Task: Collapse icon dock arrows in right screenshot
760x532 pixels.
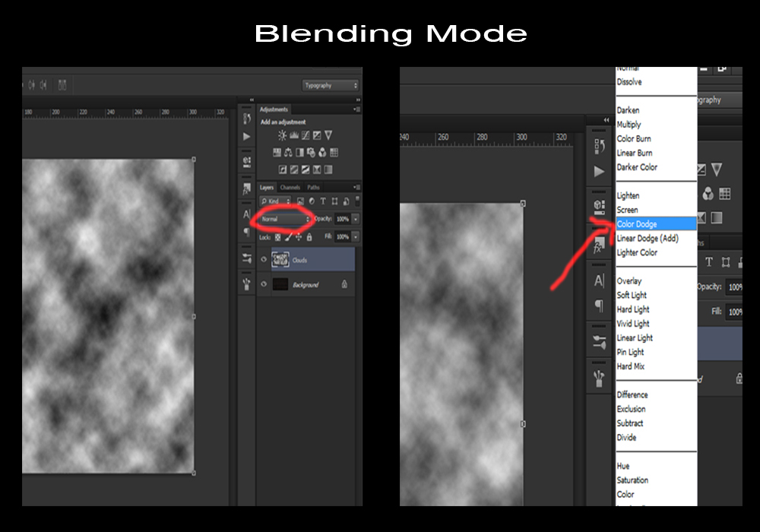Action: [x=606, y=119]
